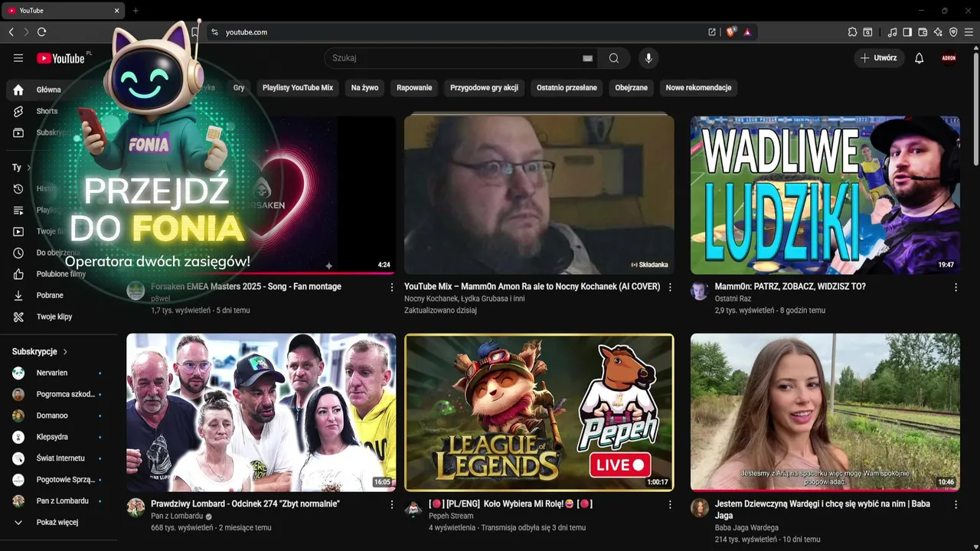Select the Obejrzane filter chip

click(x=632, y=87)
